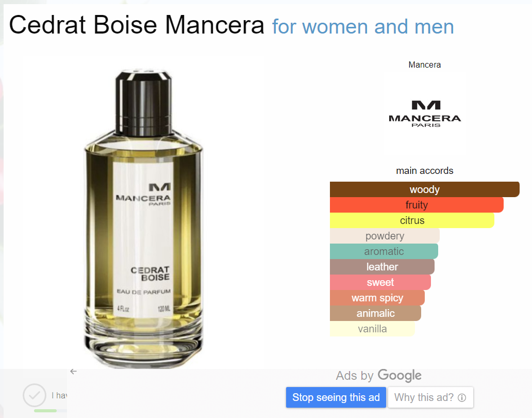This screenshot has height=418, width=532.
Task: Select the aromatic accord bar
Action: [384, 251]
